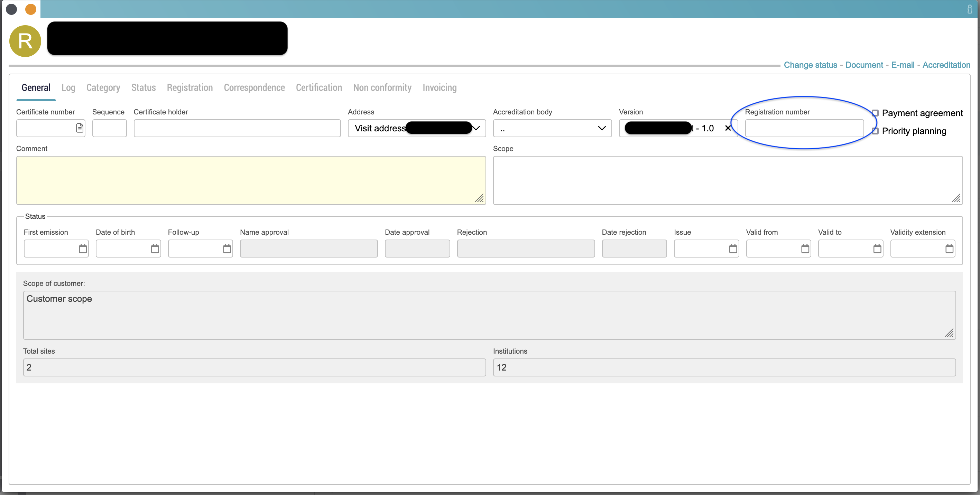Click into the Registration number field
This screenshot has height=495, width=980.
(x=804, y=128)
